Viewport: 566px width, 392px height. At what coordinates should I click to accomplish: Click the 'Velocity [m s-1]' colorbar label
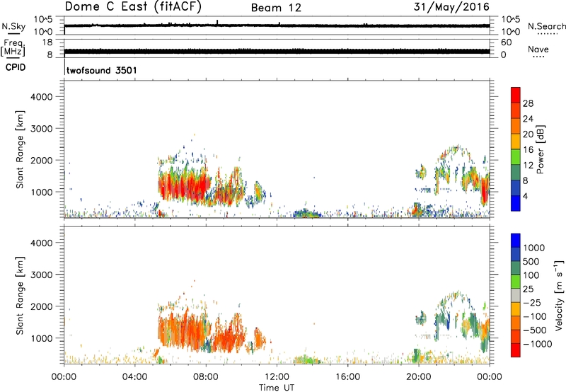(x=559, y=295)
